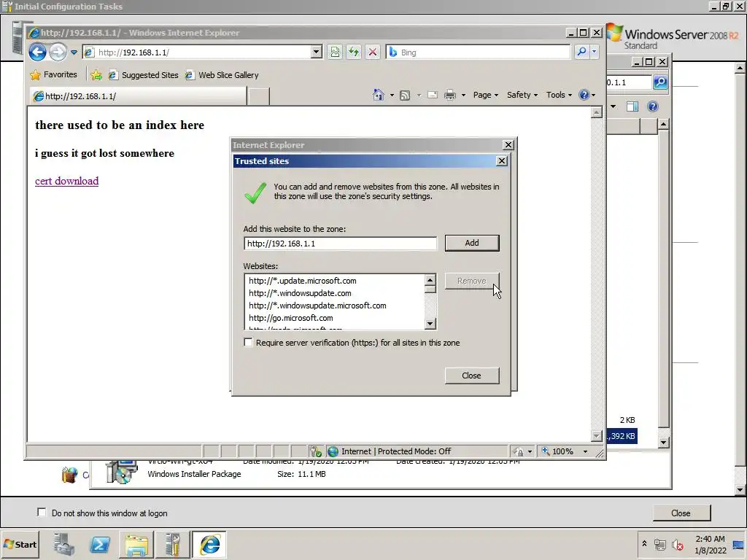Toggle Require server verification (https:) checkbox
Image resolution: width=747 pixels, height=560 pixels.
(248, 343)
